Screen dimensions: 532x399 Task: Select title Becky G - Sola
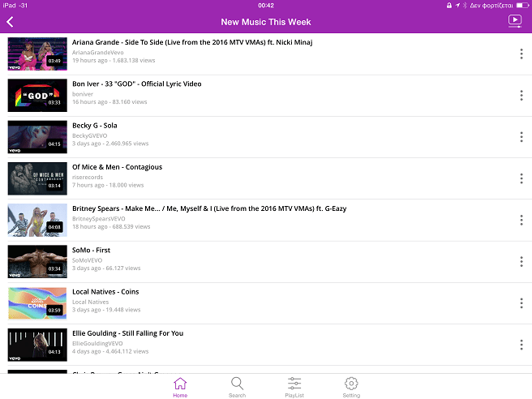point(95,126)
